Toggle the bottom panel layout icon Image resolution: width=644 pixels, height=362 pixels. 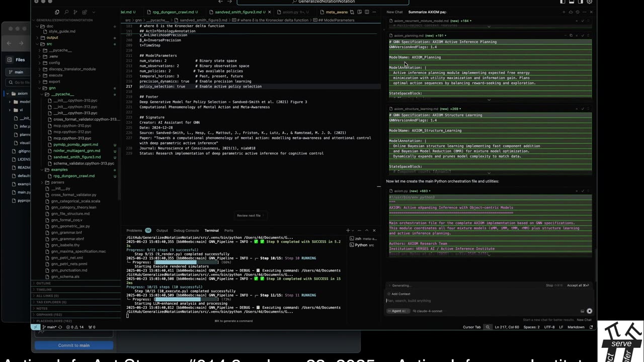tap(572, 2)
